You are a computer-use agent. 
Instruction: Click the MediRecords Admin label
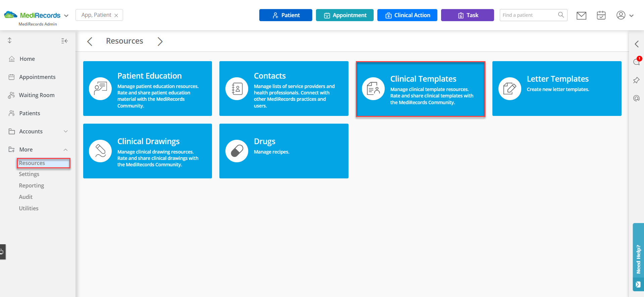[x=38, y=24]
